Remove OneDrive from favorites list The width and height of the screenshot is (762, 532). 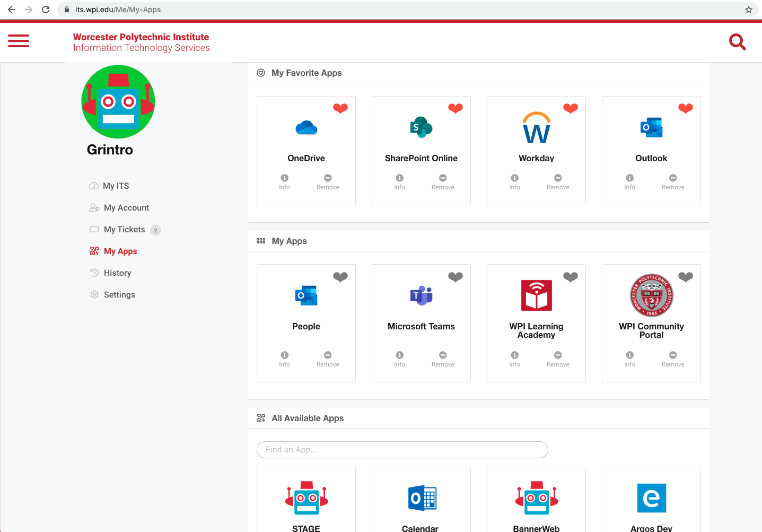328,182
